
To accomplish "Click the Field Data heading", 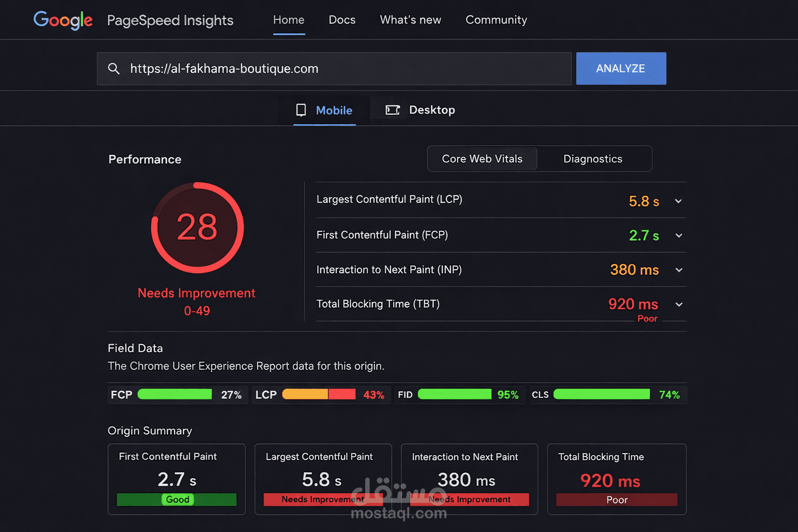I will click(135, 348).
